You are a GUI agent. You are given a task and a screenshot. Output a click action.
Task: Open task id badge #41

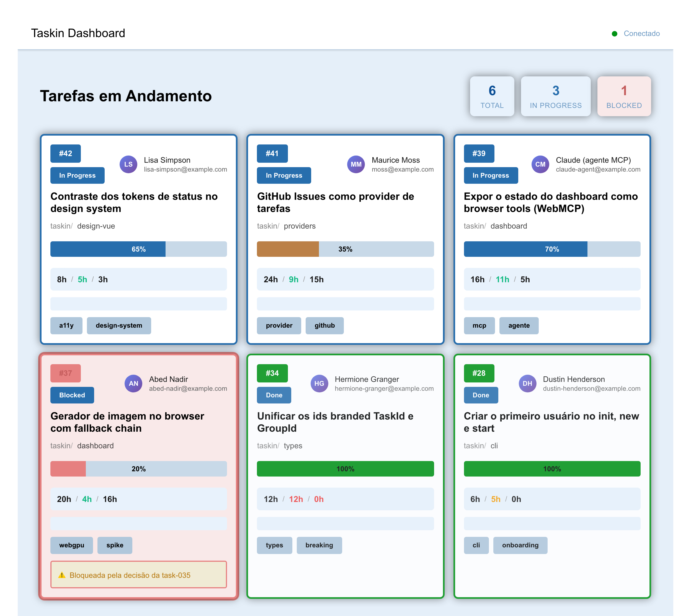[272, 153]
